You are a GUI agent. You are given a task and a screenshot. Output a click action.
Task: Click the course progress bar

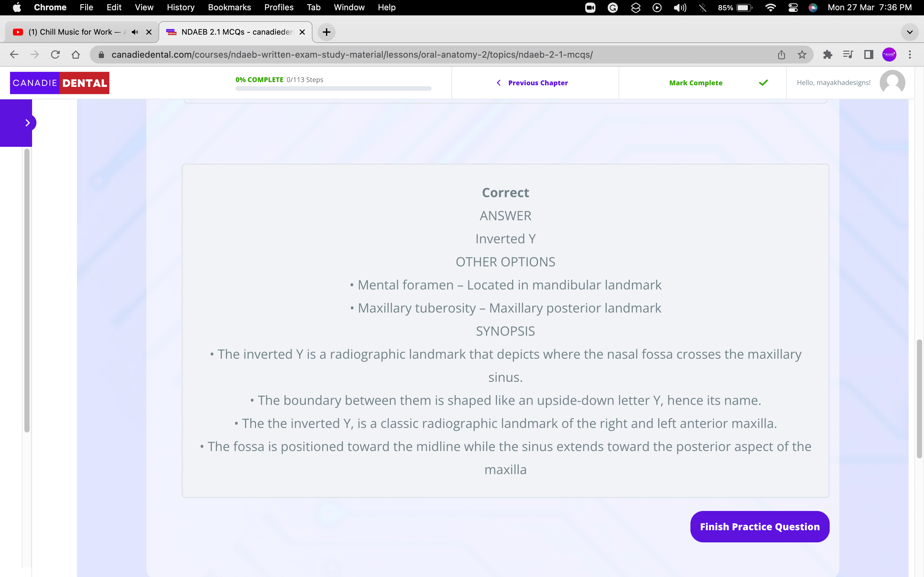point(333,88)
